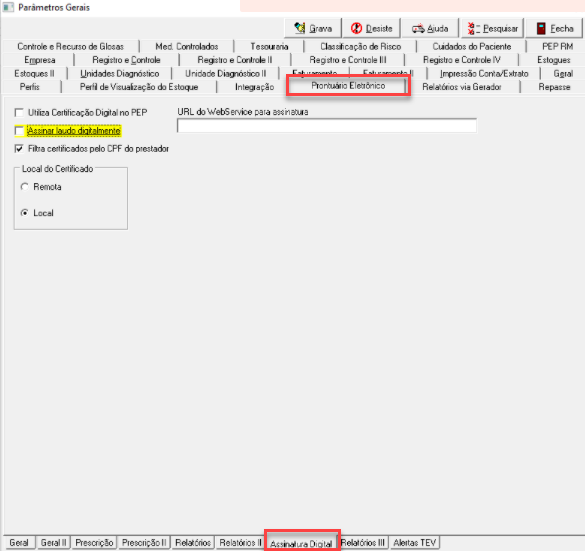Open the Impressão Conta/Extrato tab
585x551 pixels.
point(484,74)
